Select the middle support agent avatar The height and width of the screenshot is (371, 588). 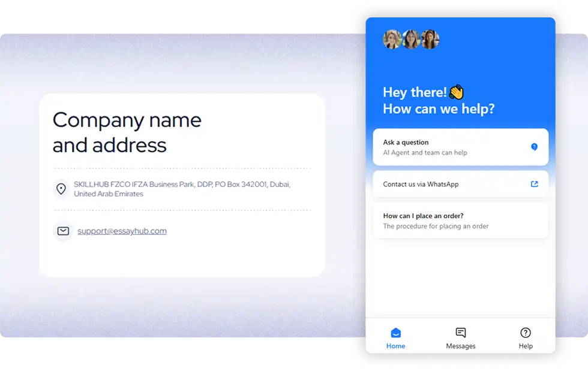click(x=411, y=40)
